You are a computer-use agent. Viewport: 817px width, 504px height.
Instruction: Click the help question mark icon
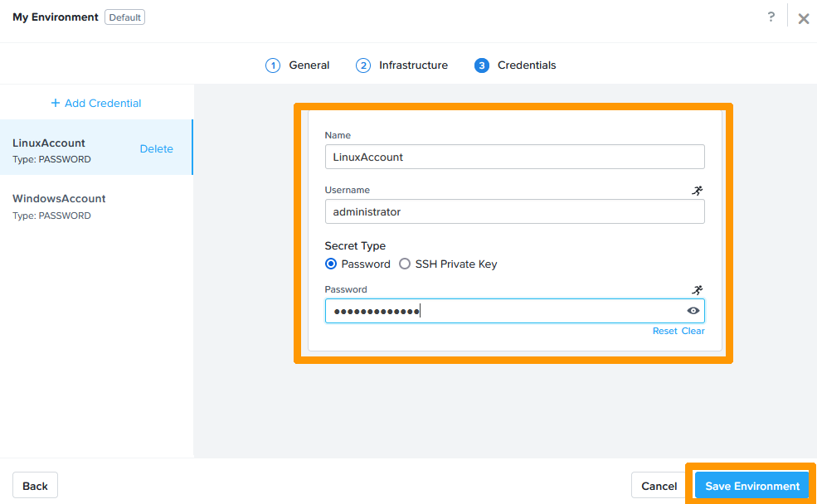[771, 17]
